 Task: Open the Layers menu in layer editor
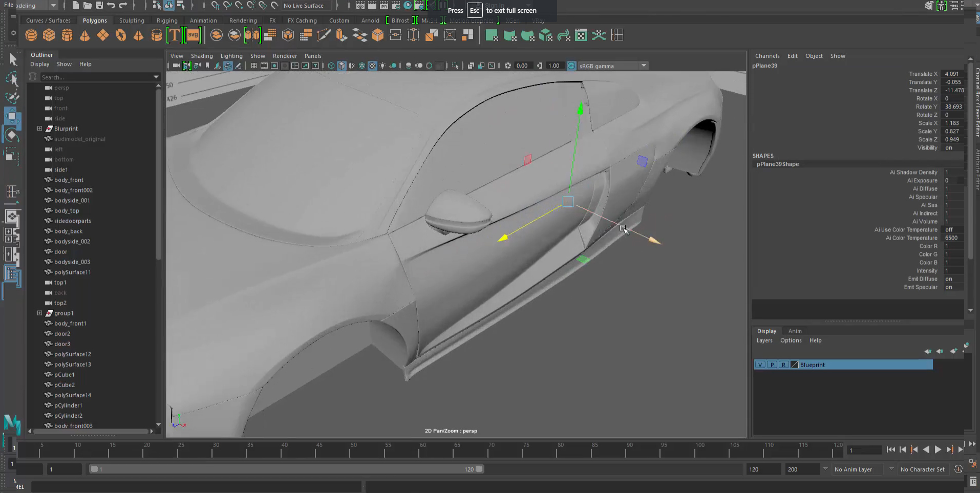pyautogui.click(x=764, y=340)
